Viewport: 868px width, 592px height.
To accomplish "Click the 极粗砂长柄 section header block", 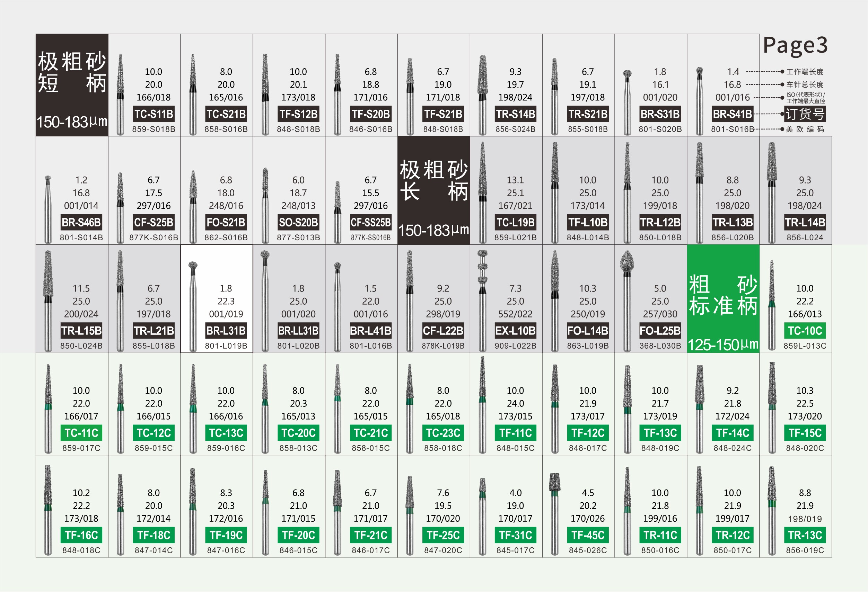I will 433,190.
